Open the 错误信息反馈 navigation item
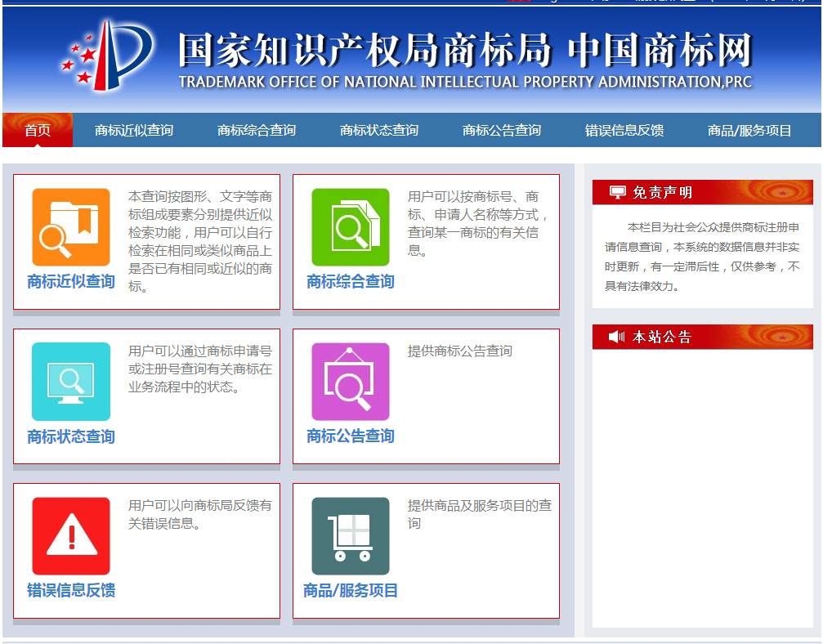The width and height of the screenshot is (823, 644). coord(625,129)
